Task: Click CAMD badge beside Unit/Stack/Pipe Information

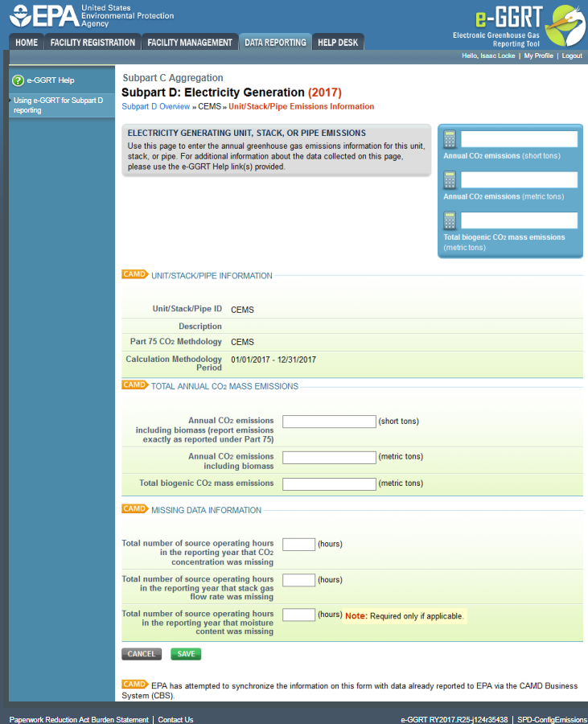Action: click(135, 274)
